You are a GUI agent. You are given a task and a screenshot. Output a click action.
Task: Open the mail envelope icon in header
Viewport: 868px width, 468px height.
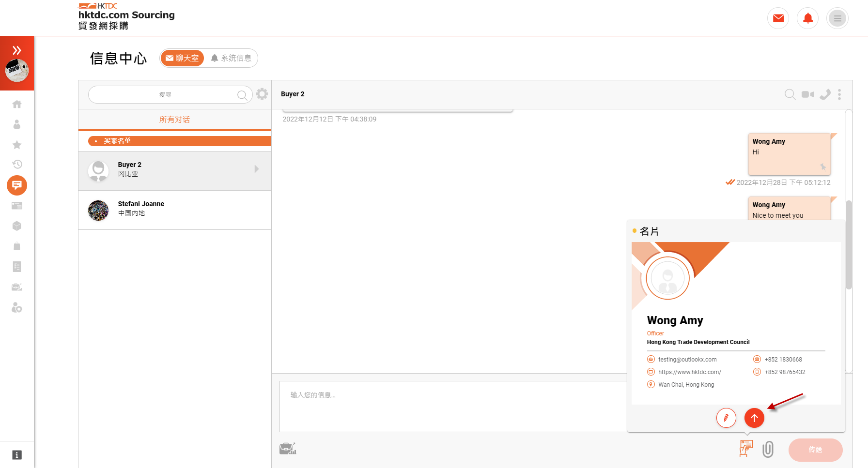pos(778,18)
